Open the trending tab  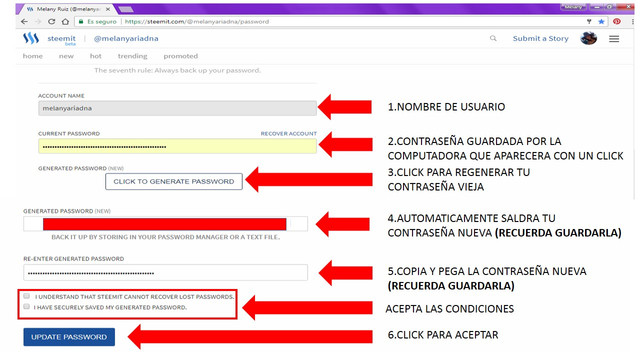(x=132, y=56)
